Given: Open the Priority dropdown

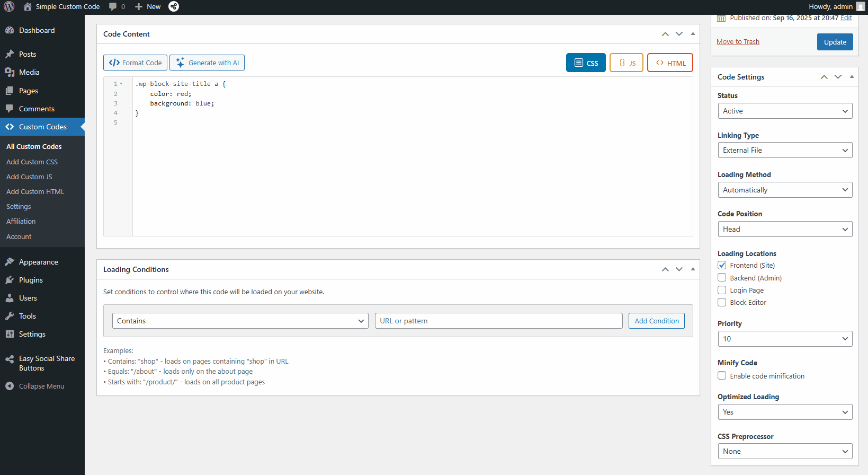Looking at the screenshot, I should coord(785,339).
